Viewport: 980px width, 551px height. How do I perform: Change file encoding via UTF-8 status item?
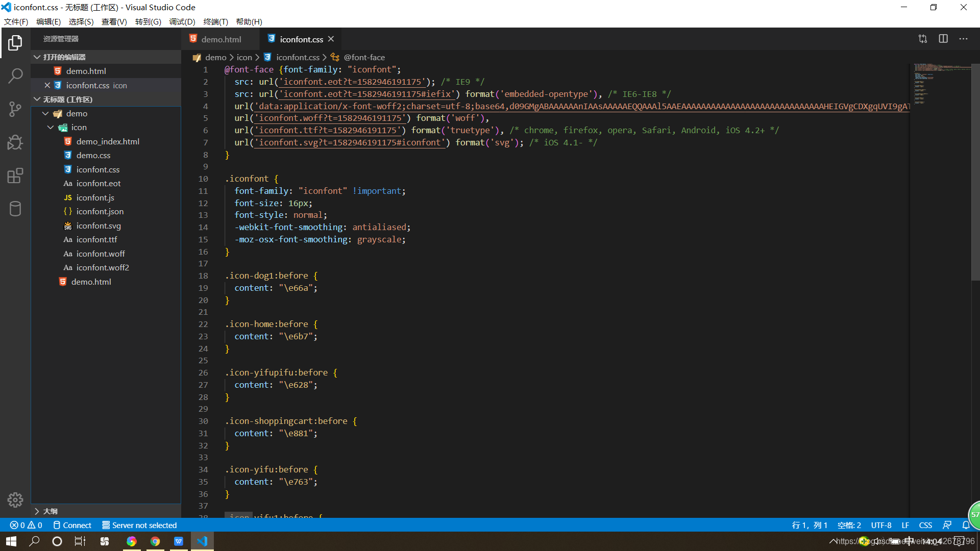point(881,525)
